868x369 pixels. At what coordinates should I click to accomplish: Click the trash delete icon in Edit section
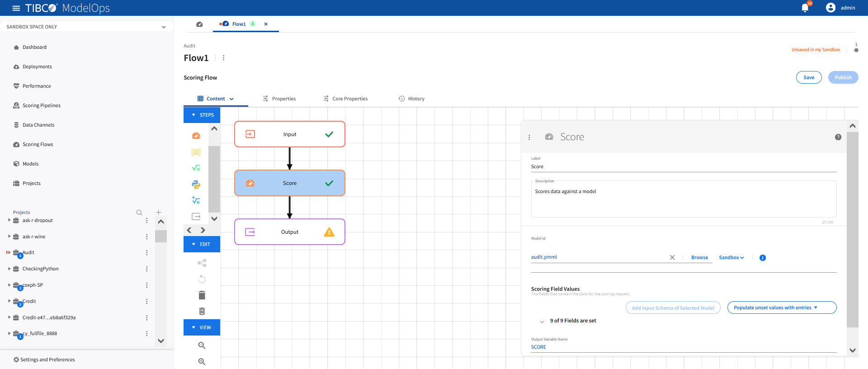[202, 295]
